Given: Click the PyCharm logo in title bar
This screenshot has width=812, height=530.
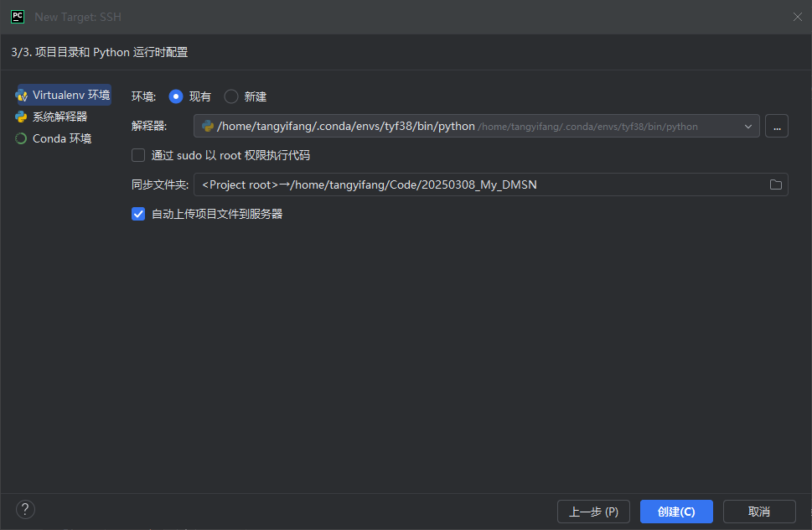Looking at the screenshot, I should (18, 17).
